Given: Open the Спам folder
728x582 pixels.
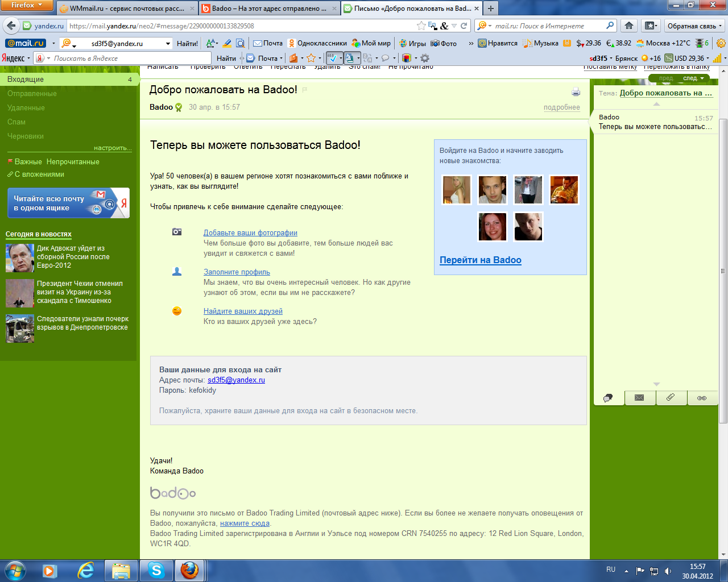Looking at the screenshot, I should [16, 122].
